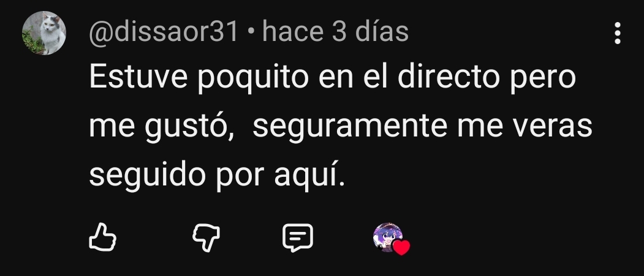Open the three-dot comment options menu

click(617, 33)
